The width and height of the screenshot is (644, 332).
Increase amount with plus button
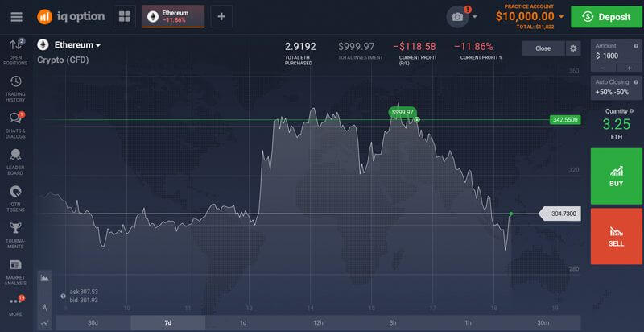tap(630, 68)
